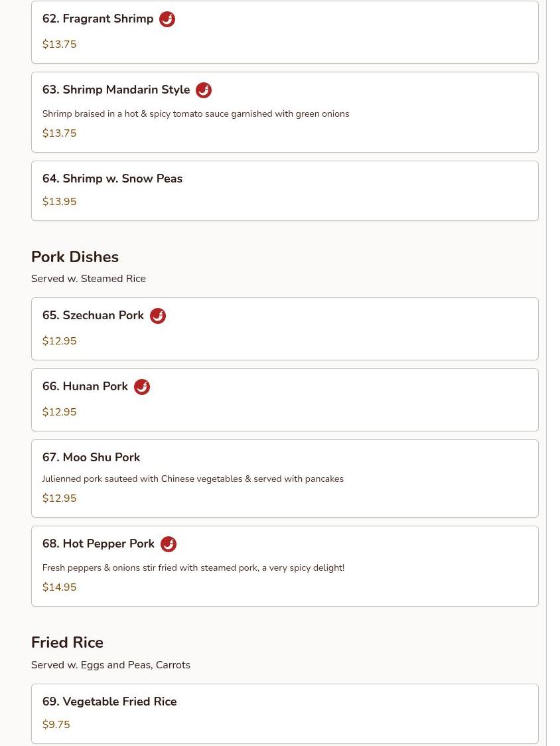Select the 69. Vegetable Fried Rice title
This screenshot has width=560, height=746.
[x=109, y=702]
